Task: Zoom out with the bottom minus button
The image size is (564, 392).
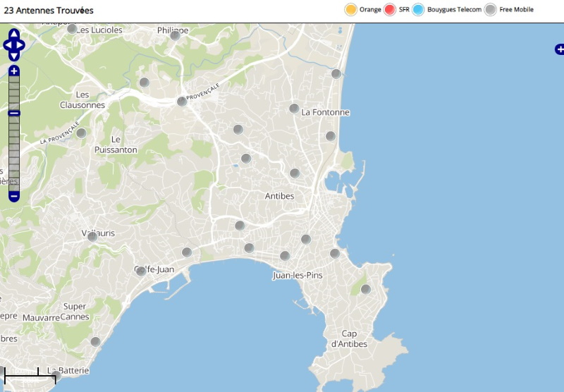Action: point(14,196)
